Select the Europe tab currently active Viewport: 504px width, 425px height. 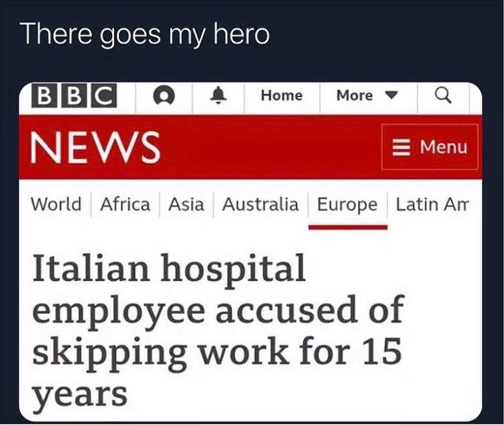(x=347, y=204)
